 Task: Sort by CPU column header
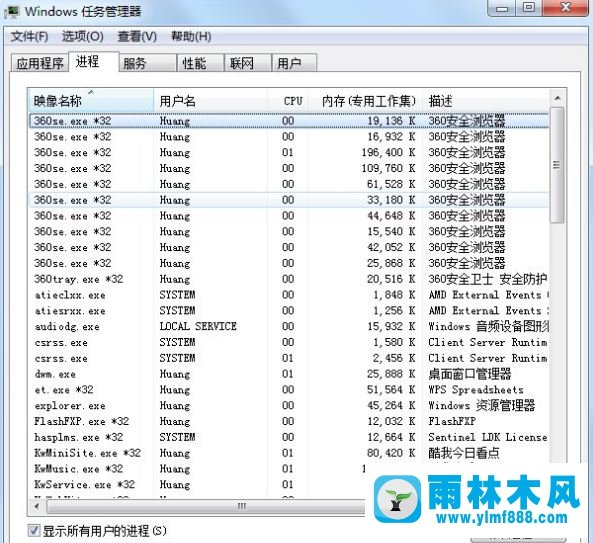288,101
